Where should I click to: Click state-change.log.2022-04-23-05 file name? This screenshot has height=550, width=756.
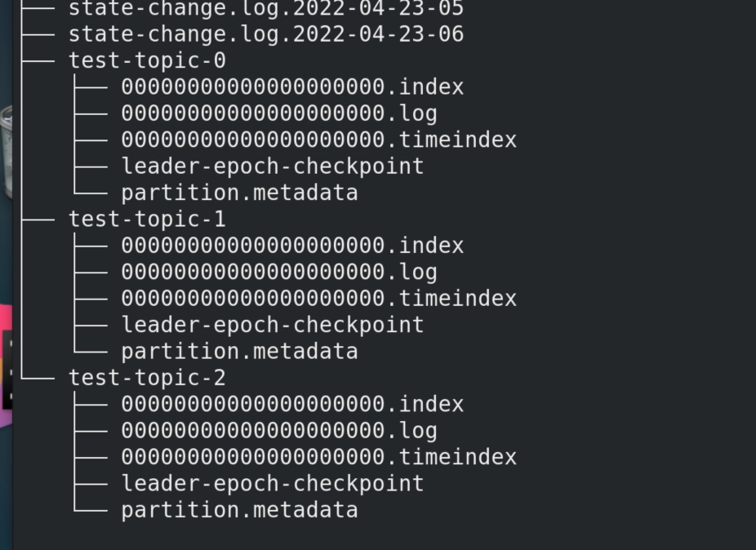click(x=266, y=8)
